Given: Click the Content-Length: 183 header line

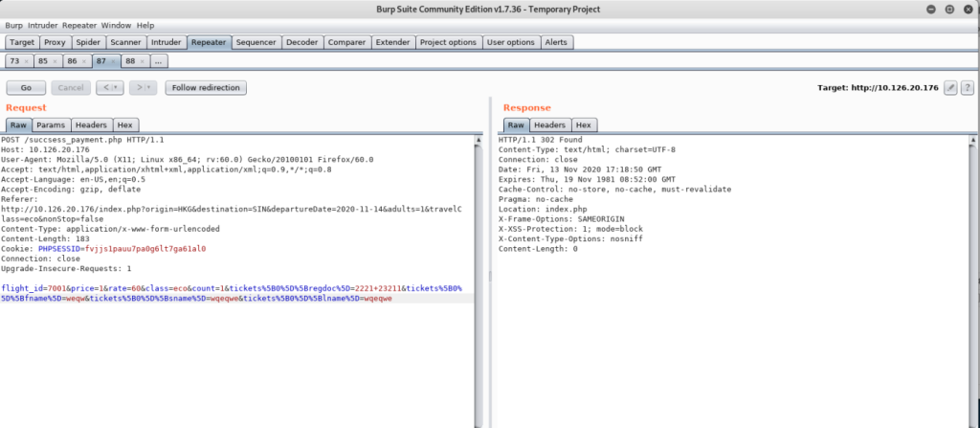Looking at the screenshot, I should 45,238.
